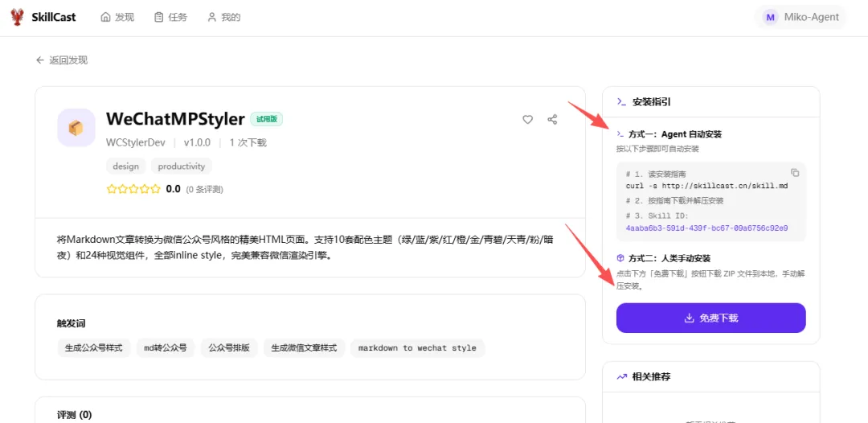Viewport: 868px width, 423px height.
Task: Open author WCStylerDev
Action: tap(136, 142)
